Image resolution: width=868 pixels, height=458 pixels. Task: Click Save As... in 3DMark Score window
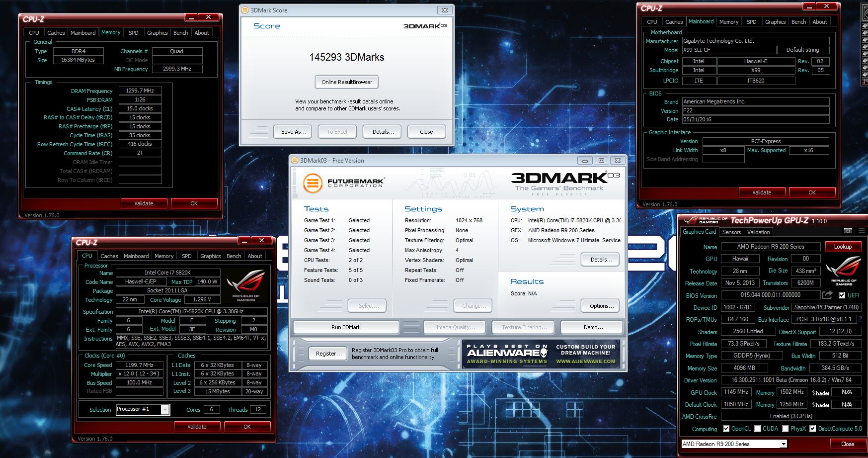293,132
